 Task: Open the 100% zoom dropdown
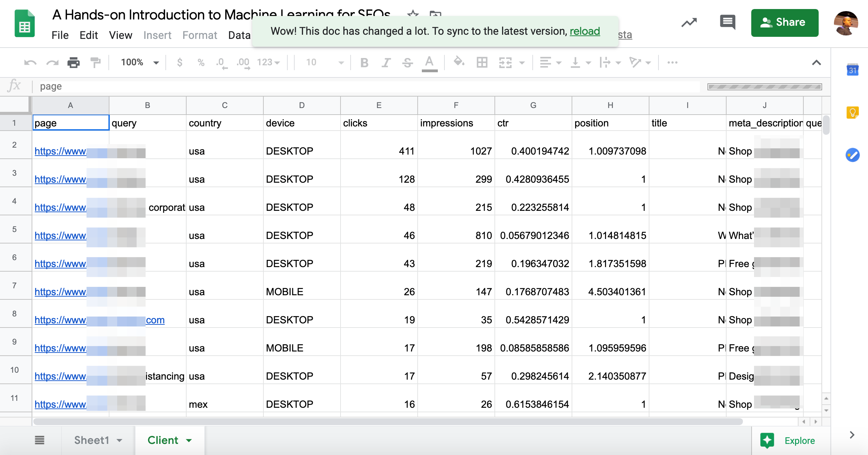[139, 63]
